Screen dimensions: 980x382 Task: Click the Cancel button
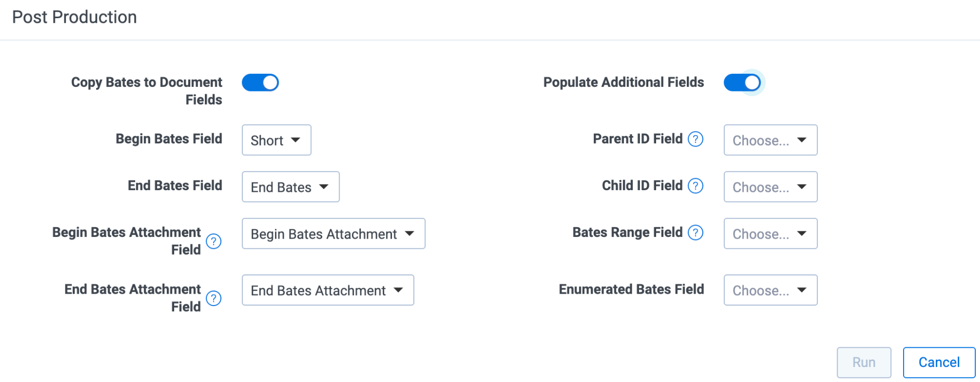coord(938,362)
